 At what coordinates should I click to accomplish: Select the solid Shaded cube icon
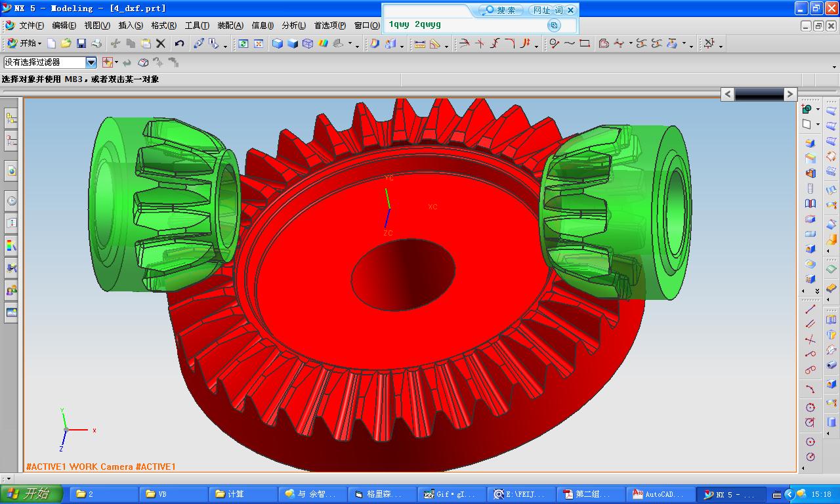point(293,43)
